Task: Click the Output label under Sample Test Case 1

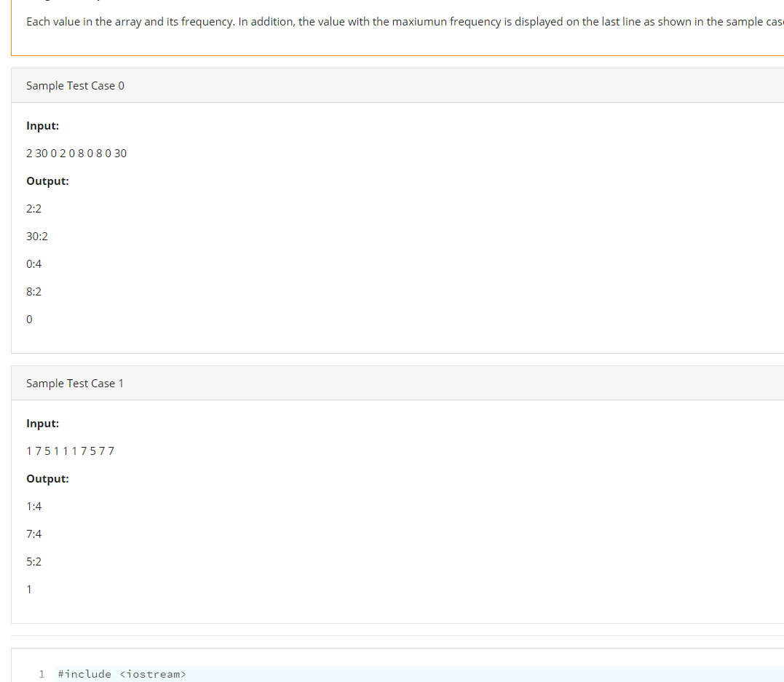Action: [47, 478]
